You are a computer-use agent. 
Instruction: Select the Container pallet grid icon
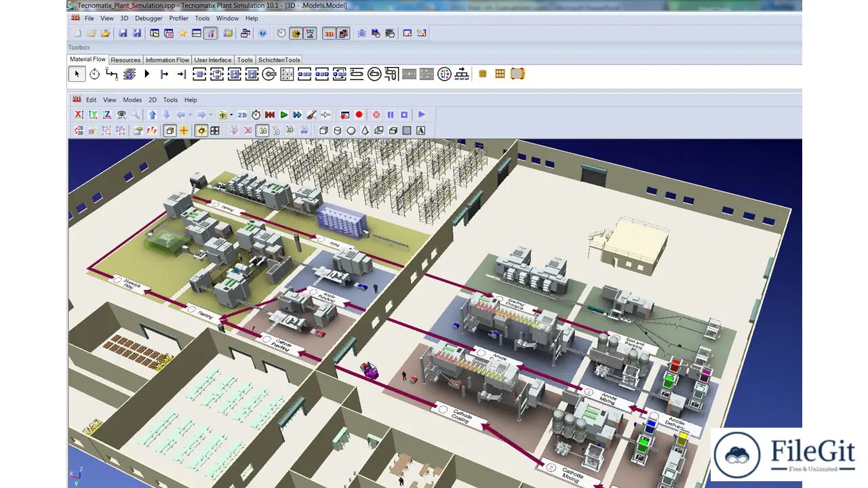pos(500,74)
